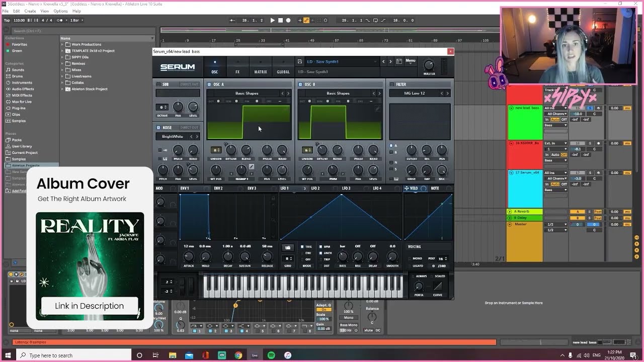Toggle OSC A on or off

(x=209, y=84)
